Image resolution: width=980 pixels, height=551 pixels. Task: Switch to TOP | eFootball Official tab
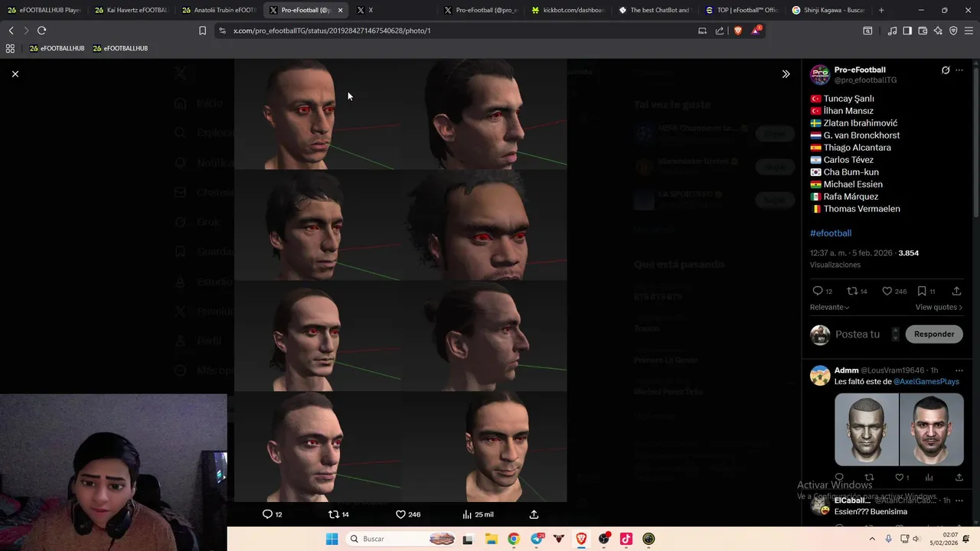pos(742,10)
